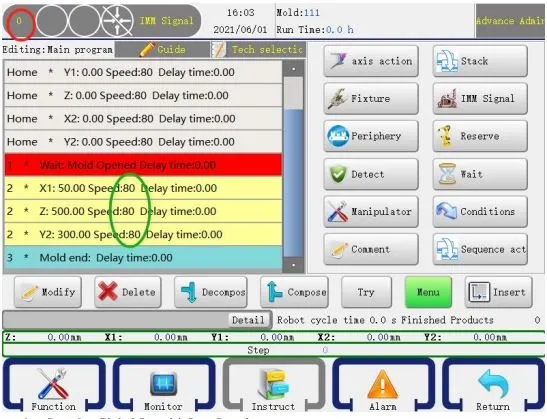Click the scrollbar down arrow in program list
The width and height of the screenshot is (547, 419).
coord(293,265)
